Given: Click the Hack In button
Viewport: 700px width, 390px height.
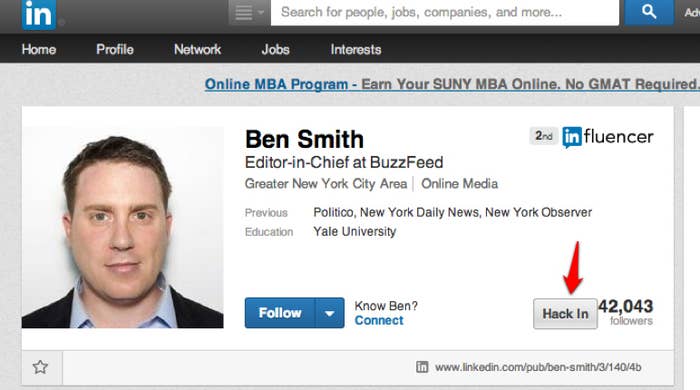Looking at the screenshot, I should pos(565,314).
